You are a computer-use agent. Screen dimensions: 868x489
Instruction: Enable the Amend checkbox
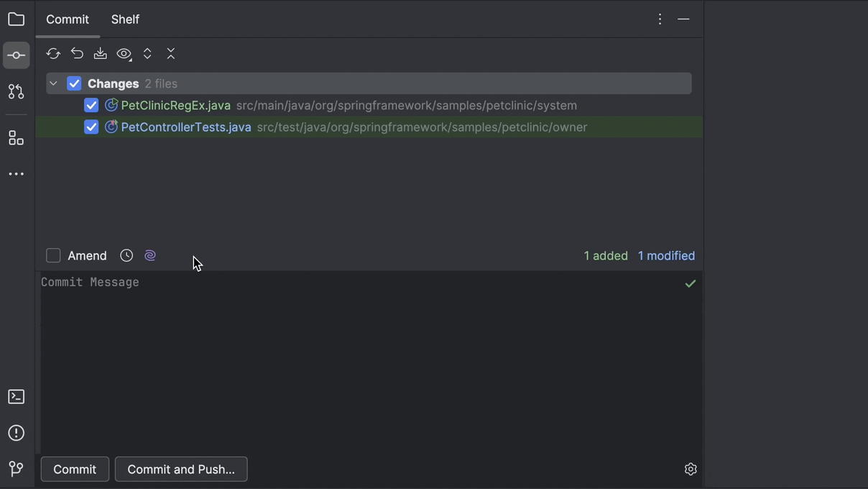(53, 255)
